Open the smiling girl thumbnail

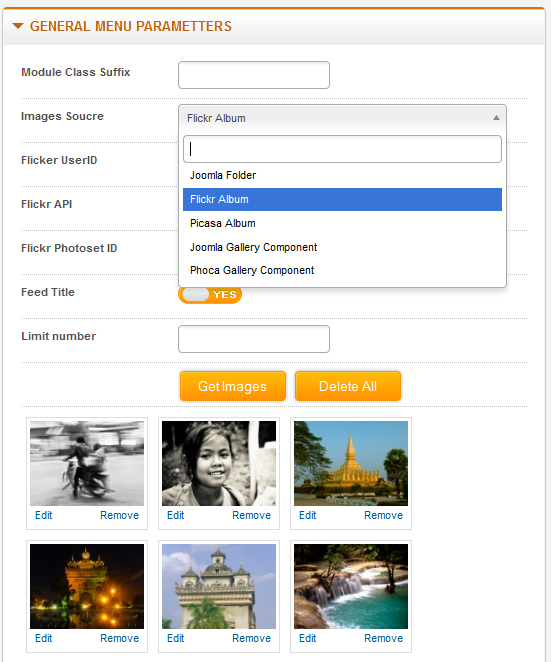(x=219, y=463)
